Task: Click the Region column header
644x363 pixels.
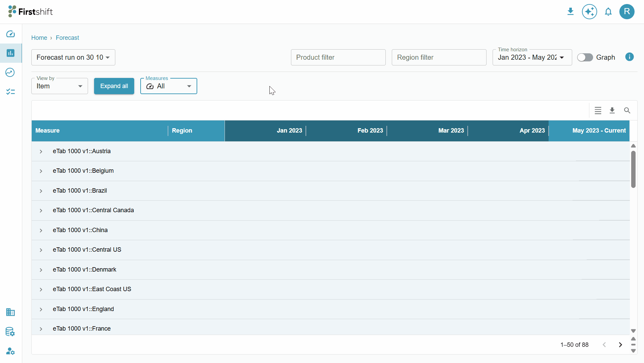Action: point(196,131)
